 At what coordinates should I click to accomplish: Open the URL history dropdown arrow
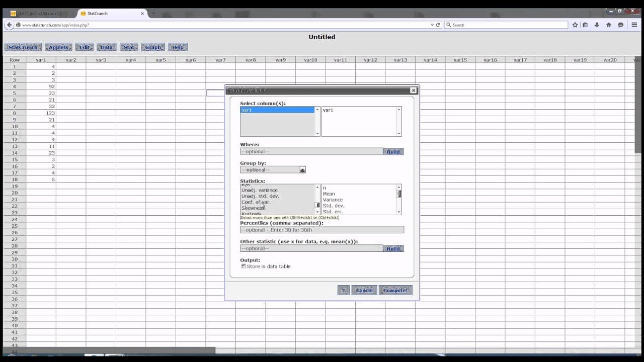pos(432,25)
